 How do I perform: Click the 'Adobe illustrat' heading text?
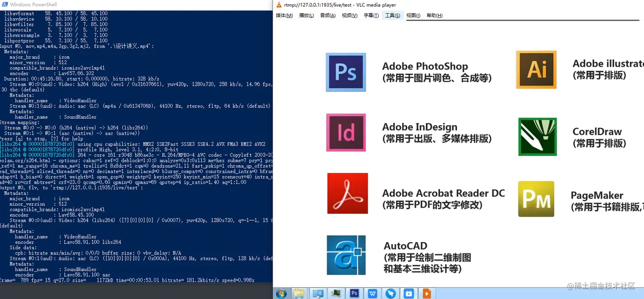(608, 64)
